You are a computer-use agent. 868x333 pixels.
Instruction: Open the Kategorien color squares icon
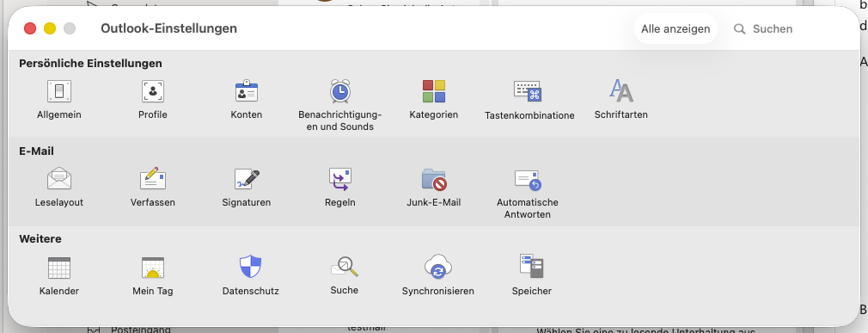click(434, 91)
